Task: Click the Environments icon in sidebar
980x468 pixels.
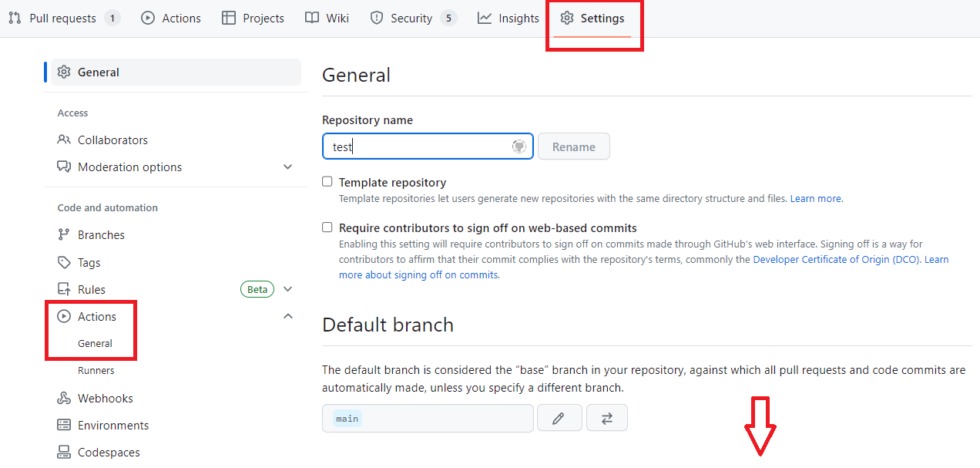Action: click(64, 426)
